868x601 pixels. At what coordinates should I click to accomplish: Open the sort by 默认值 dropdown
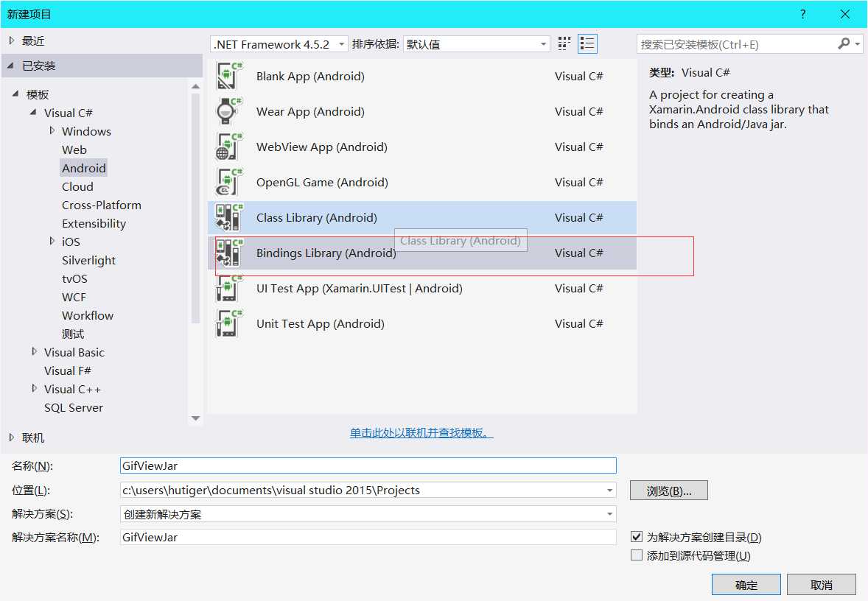tap(476, 44)
